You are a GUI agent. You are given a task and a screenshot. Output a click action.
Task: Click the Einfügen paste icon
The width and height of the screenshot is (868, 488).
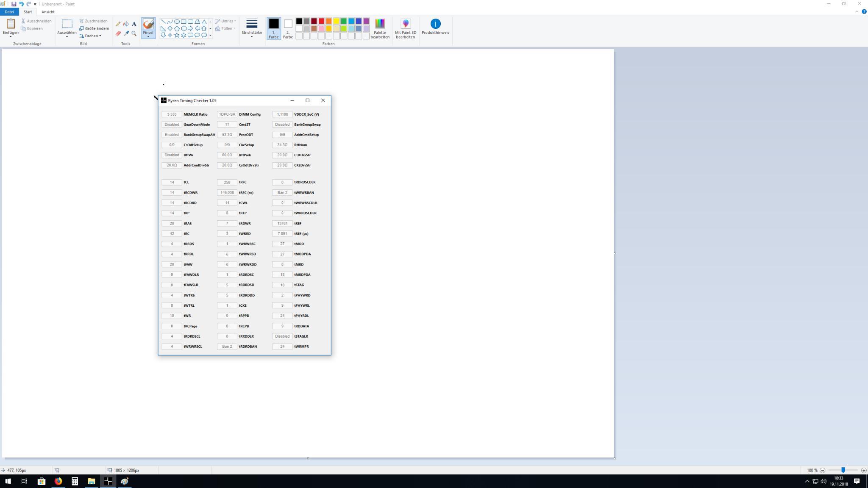click(x=11, y=24)
